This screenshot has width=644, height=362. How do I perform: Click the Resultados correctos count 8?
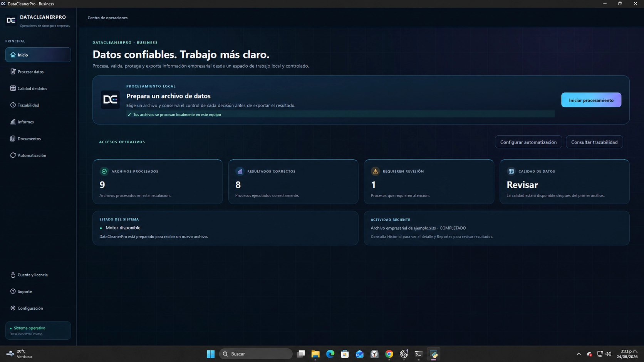click(238, 185)
